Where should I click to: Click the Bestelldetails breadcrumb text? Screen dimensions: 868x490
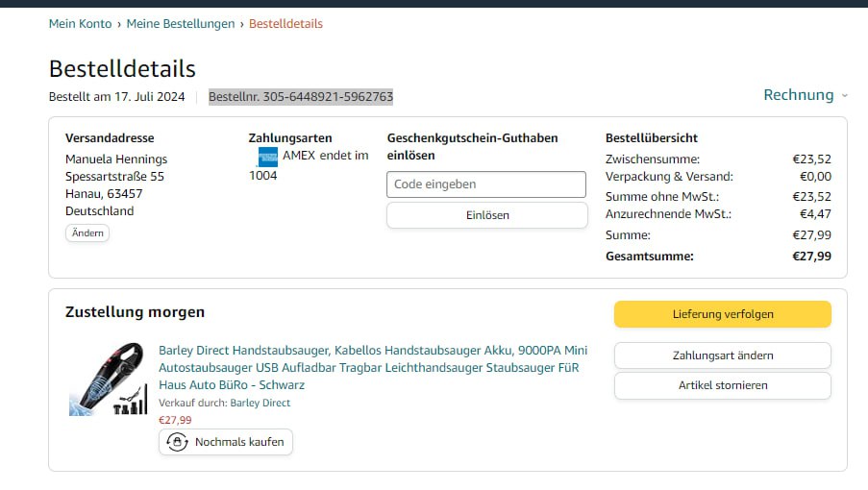285,24
